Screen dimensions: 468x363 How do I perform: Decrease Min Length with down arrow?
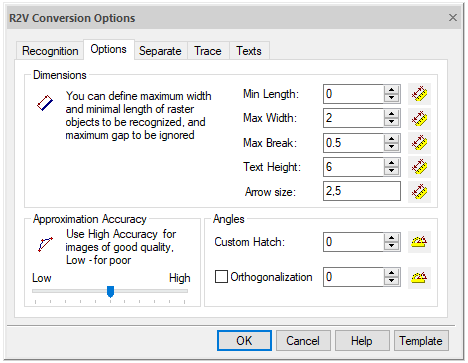391,98
